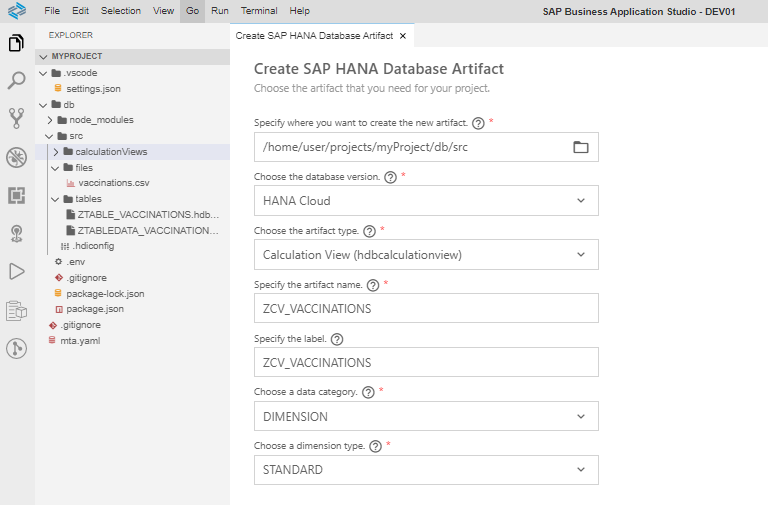Open the dimension type dropdown STANDARD
The height and width of the screenshot is (505, 768).
pyautogui.click(x=426, y=470)
